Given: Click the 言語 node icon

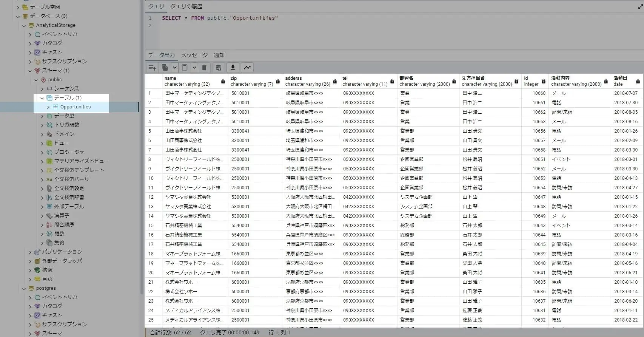Looking at the screenshot, I should [x=37, y=279].
